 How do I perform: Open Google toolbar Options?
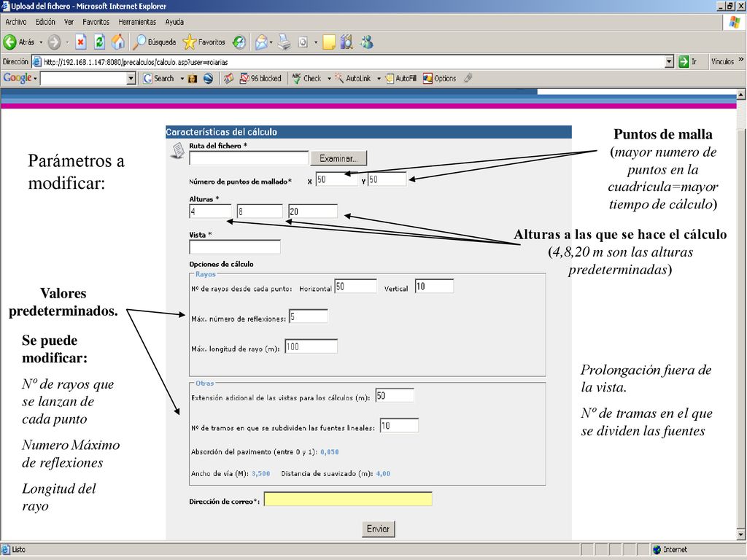pyautogui.click(x=440, y=79)
